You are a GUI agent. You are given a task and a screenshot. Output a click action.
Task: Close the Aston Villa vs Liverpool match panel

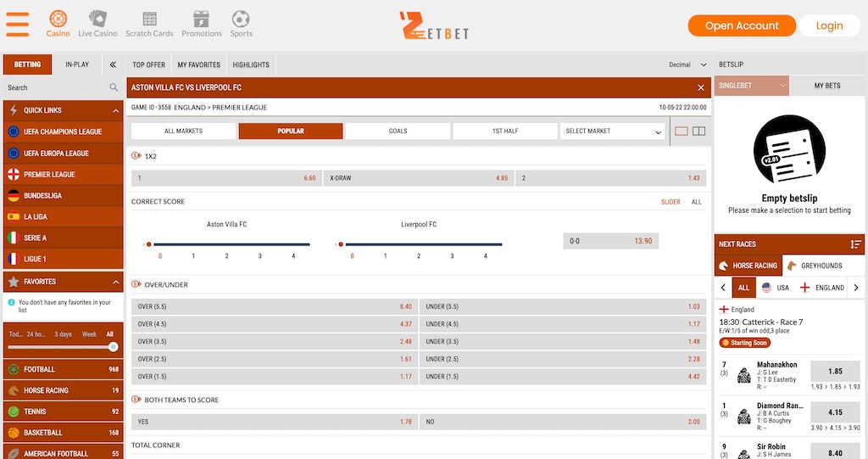(701, 87)
